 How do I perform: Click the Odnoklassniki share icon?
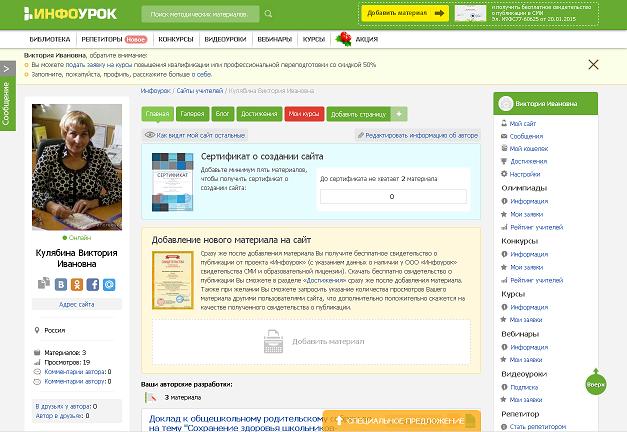click(77, 284)
